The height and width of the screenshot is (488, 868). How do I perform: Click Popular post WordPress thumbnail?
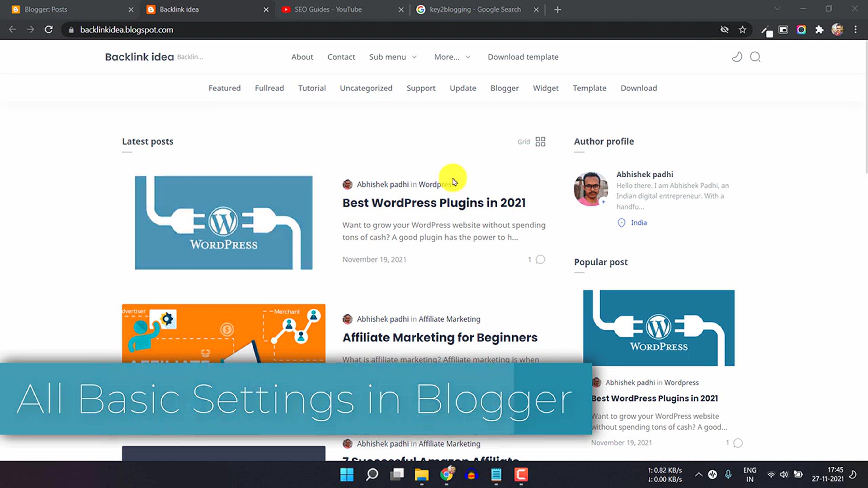(x=659, y=328)
